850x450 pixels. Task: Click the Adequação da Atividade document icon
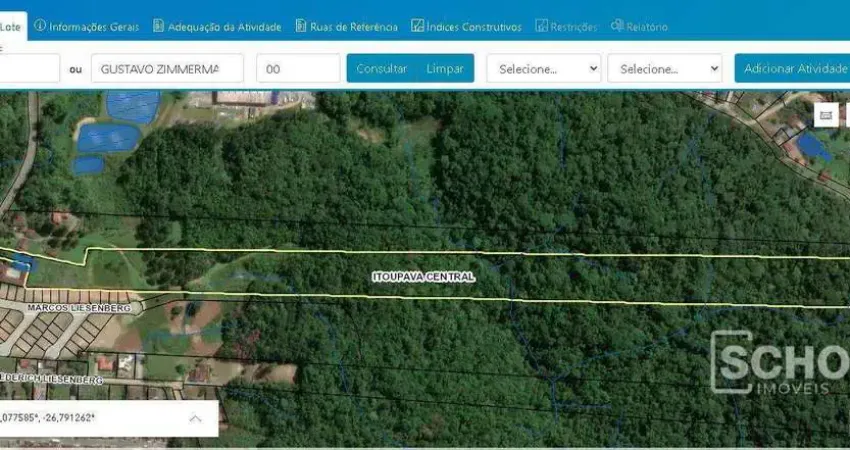tap(159, 26)
